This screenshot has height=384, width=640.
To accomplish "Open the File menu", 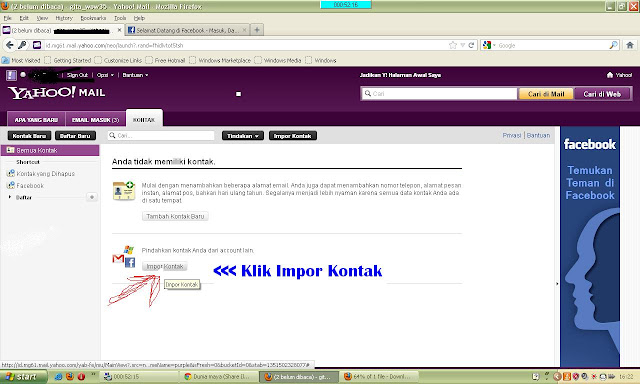I will (x=7, y=18).
